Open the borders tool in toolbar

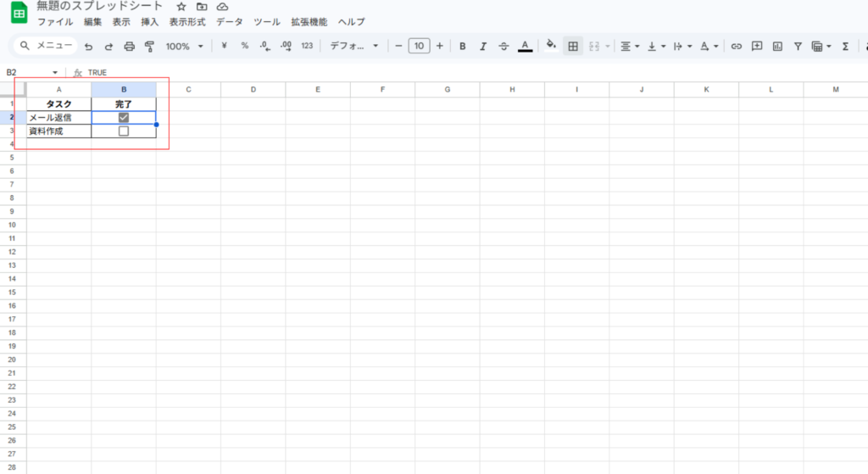[x=573, y=46]
